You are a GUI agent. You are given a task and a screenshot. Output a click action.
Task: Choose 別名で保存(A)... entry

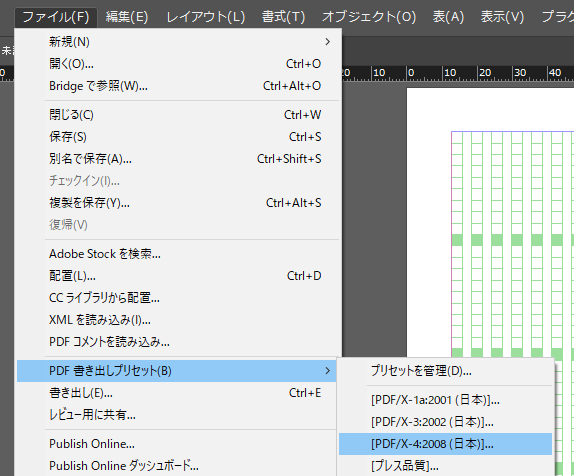click(x=177, y=159)
